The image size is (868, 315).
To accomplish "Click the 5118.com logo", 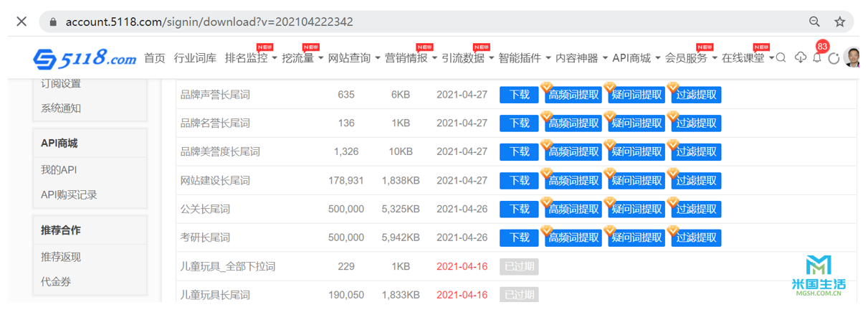I will 85,57.
